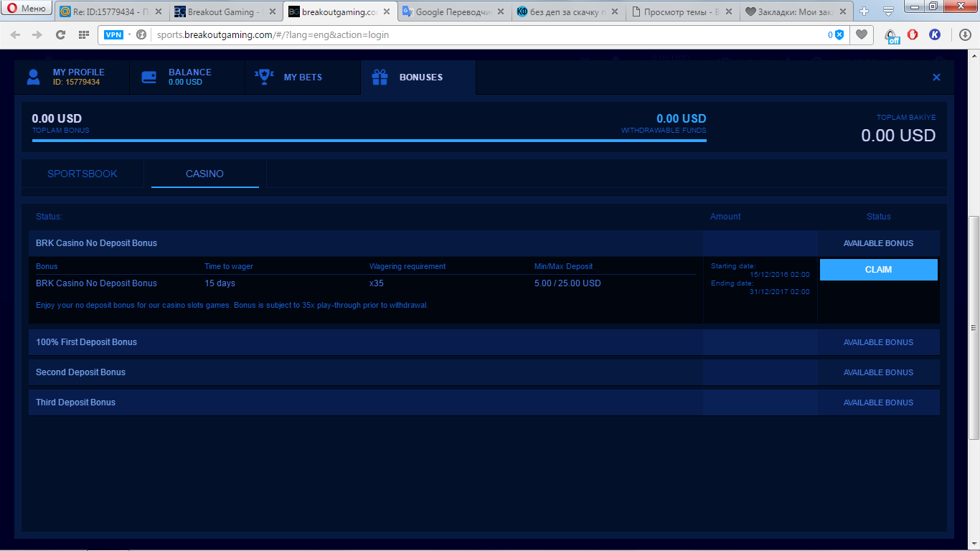Open the My Profile section
Screen dimensions: 980x551
click(72, 77)
